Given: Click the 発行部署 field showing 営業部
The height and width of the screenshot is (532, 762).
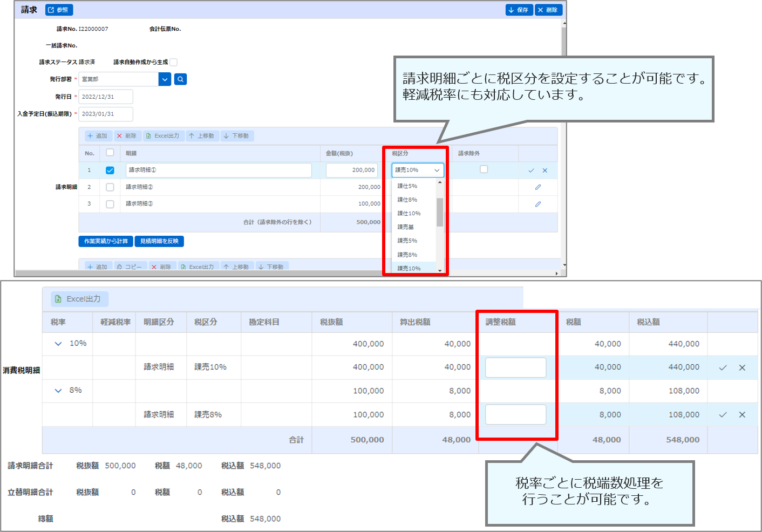Looking at the screenshot, I should coord(119,79).
